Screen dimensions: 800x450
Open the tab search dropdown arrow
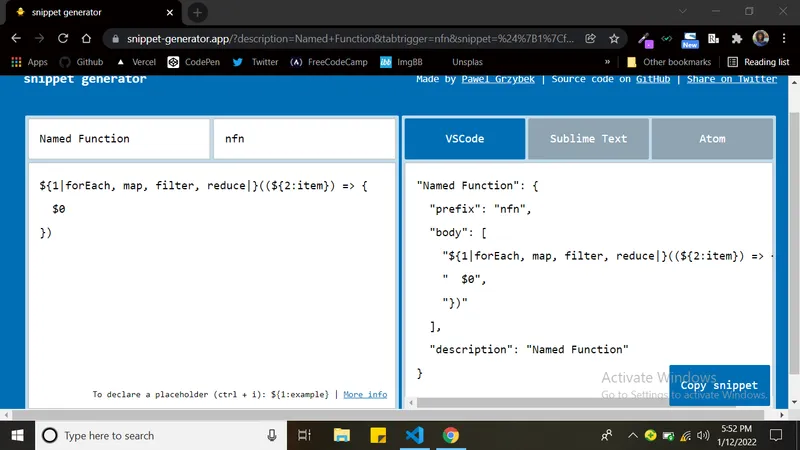coord(683,11)
